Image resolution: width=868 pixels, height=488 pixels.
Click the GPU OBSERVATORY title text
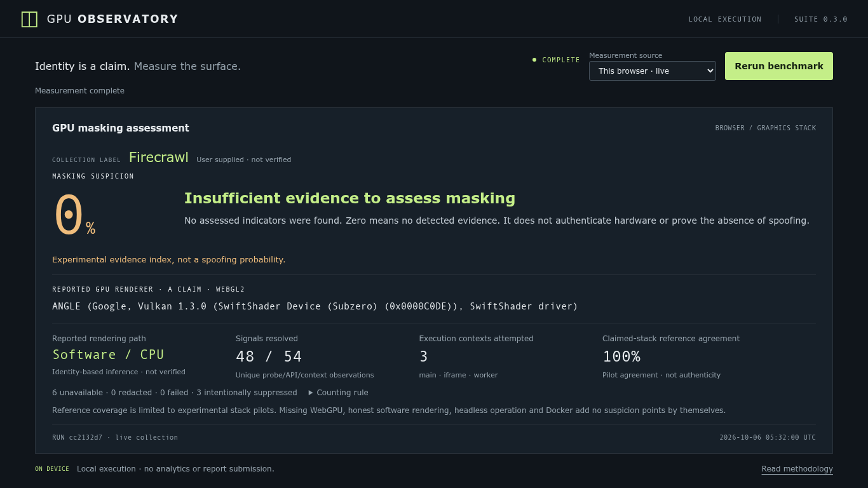point(112,19)
